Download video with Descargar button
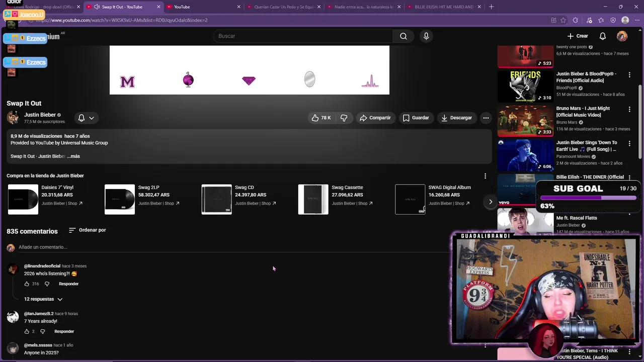 (457, 118)
